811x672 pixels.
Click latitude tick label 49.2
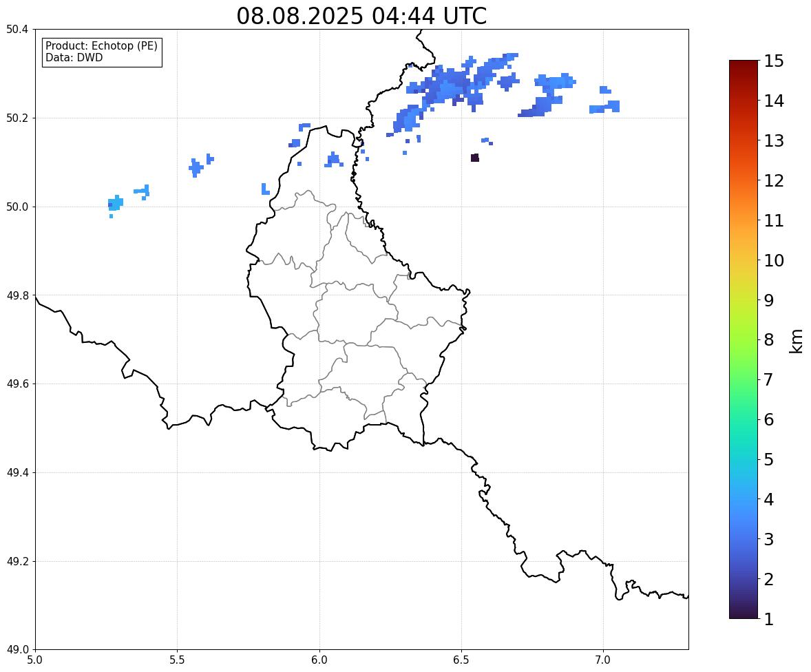click(x=17, y=561)
